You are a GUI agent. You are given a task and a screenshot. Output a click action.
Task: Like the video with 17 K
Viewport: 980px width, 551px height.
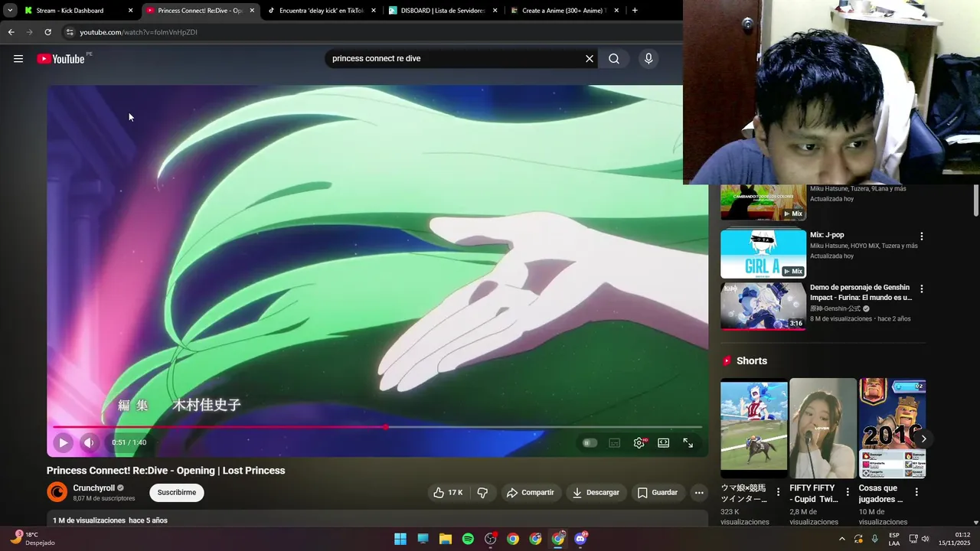[x=448, y=493]
